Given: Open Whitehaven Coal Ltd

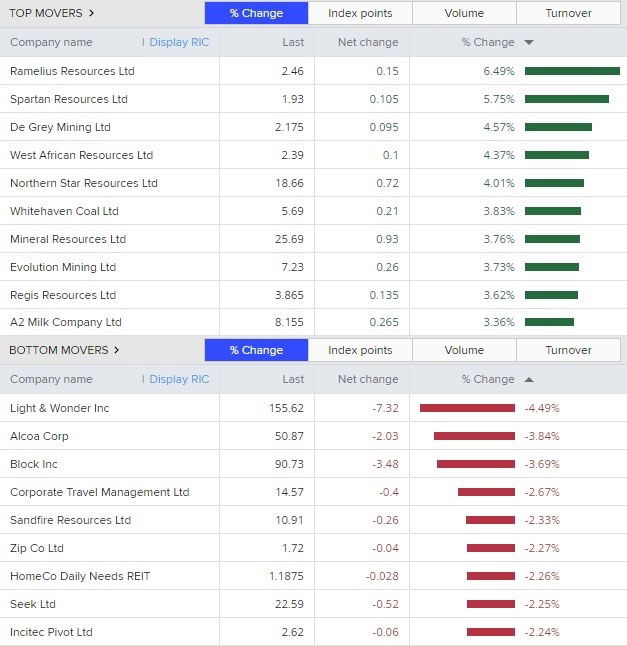Looking at the screenshot, I should [x=64, y=211].
